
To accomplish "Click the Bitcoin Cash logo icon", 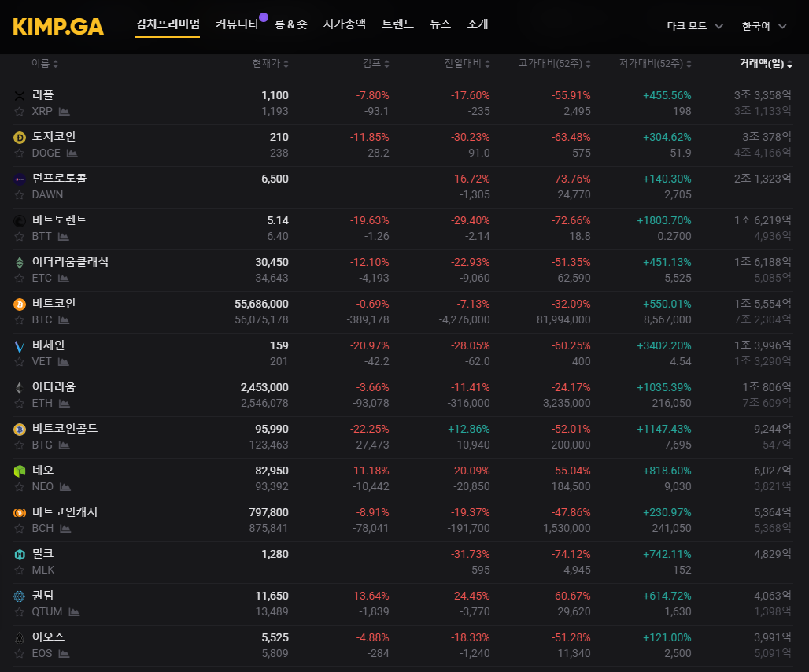I will (20, 512).
